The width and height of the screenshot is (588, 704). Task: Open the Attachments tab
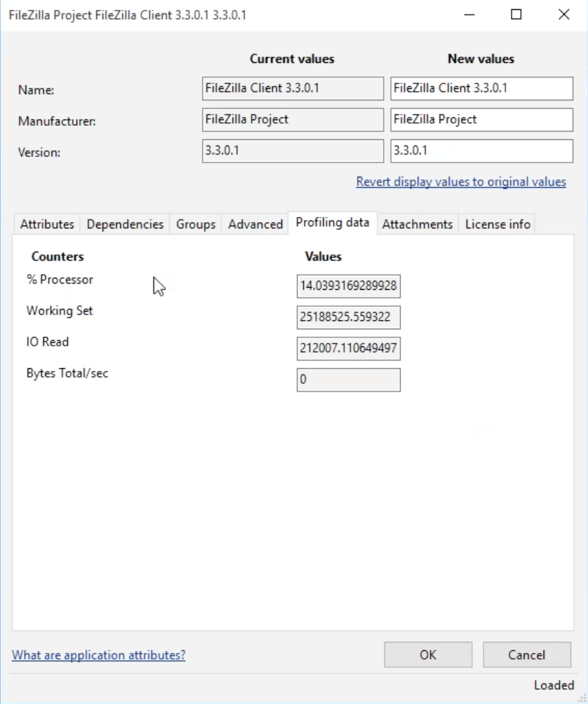tap(418, 224)
